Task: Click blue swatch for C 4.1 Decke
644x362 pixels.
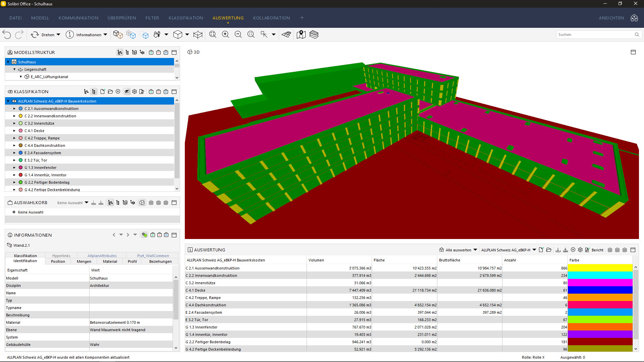Action: point(600,290)
